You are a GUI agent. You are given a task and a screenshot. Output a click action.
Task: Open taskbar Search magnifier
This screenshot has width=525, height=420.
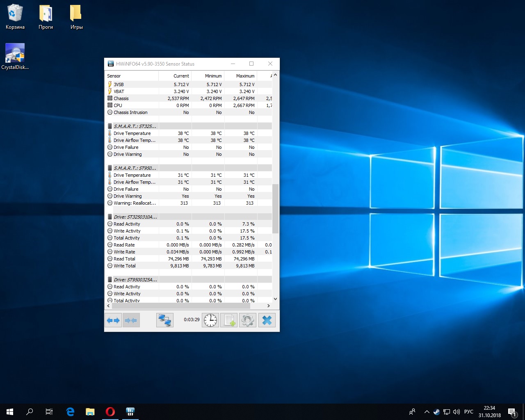pyautogui.click(x=30, y=412)
